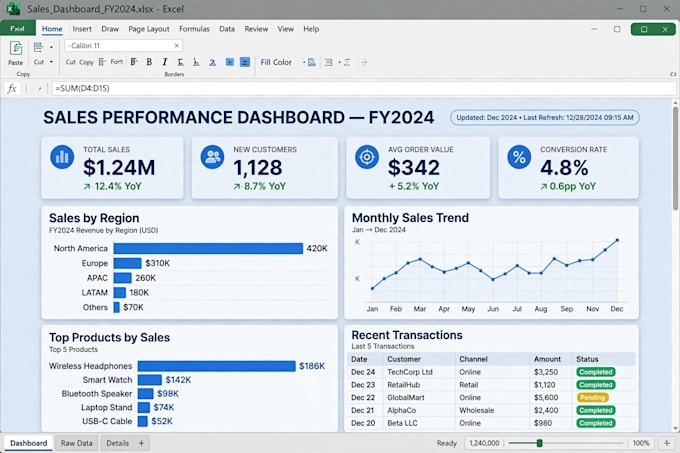Screen dimensions: 680x453
Task: Select the Dashboard sheet tab
Action: [29, 443]
